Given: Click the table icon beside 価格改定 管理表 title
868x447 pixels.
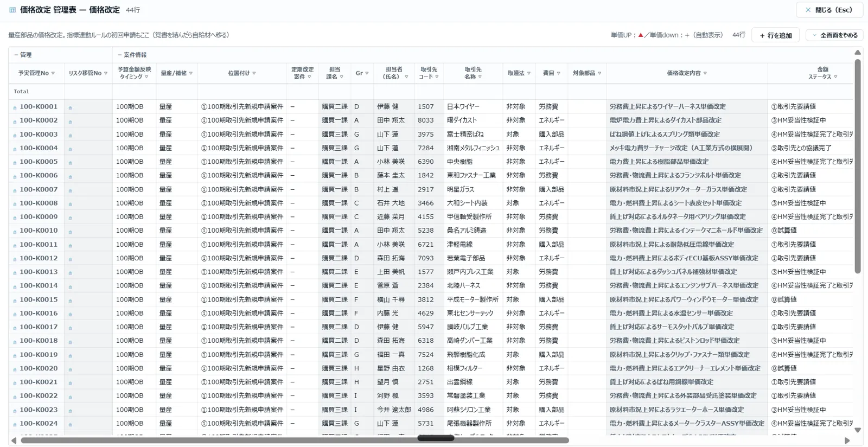Looking at the screenshot, I should click(12, 10).
